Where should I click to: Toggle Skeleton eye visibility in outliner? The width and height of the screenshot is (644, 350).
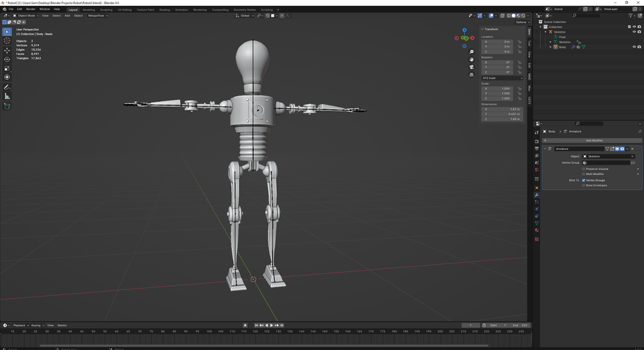point(634,31)
